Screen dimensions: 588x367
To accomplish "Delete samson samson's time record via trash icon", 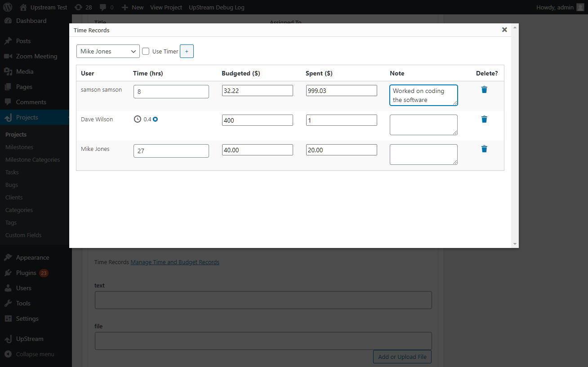I will tap(484, 89).
